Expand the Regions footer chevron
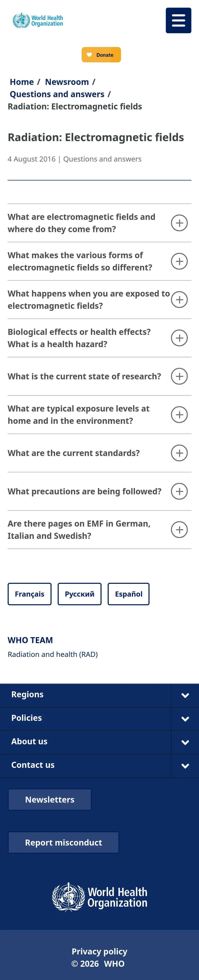Viewport: 199px width, 980px height. [185, 695]
